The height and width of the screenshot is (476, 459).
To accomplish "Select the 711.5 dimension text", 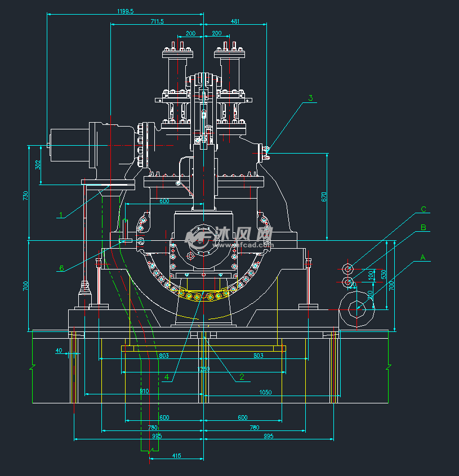I will (157, 21).
